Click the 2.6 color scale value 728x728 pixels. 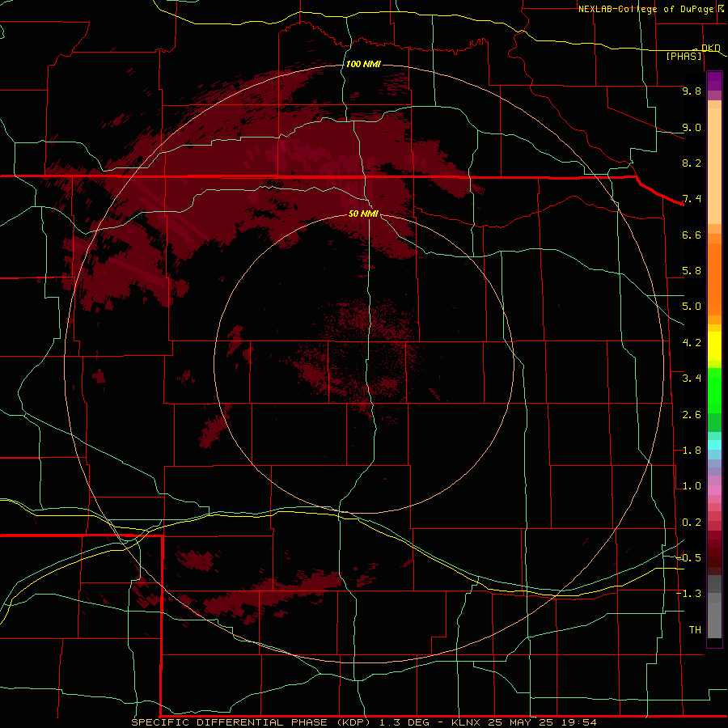click(692, 415)
